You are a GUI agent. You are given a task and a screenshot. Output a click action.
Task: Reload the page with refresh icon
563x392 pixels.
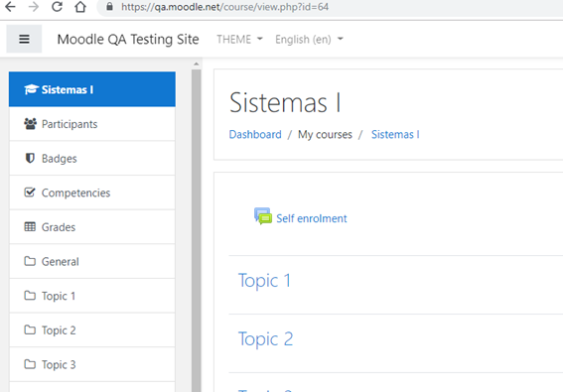pos(57,7)
